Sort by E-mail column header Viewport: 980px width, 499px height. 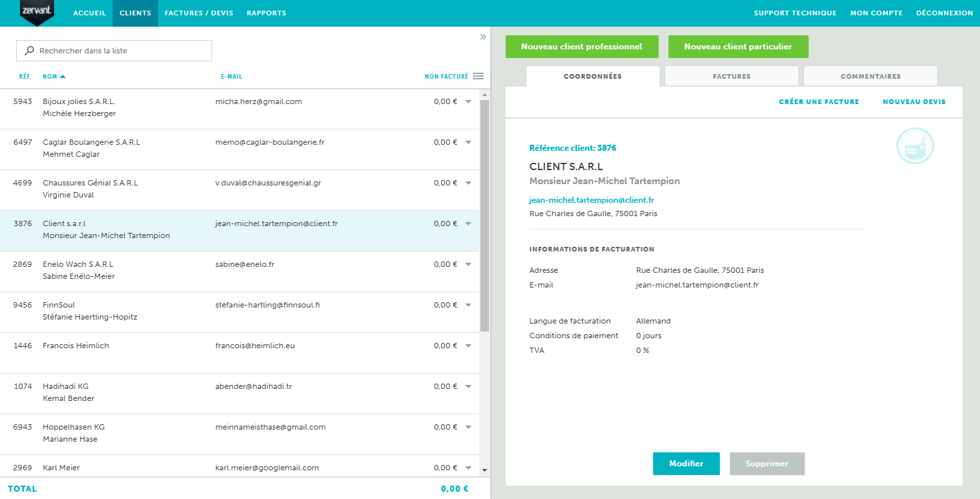pyautogui.click(x=231, y=77)
